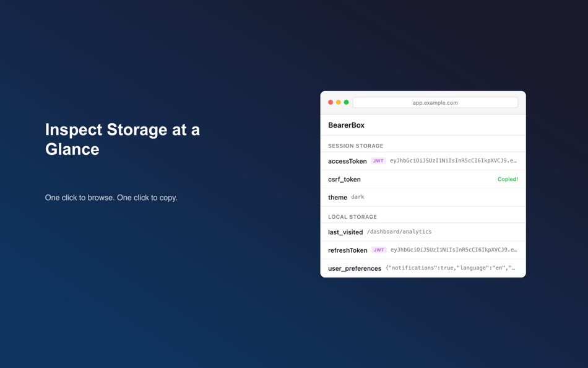The image size is (588, 368).
Task: Click the refreshToken row
Action: (x=423, y=250)
